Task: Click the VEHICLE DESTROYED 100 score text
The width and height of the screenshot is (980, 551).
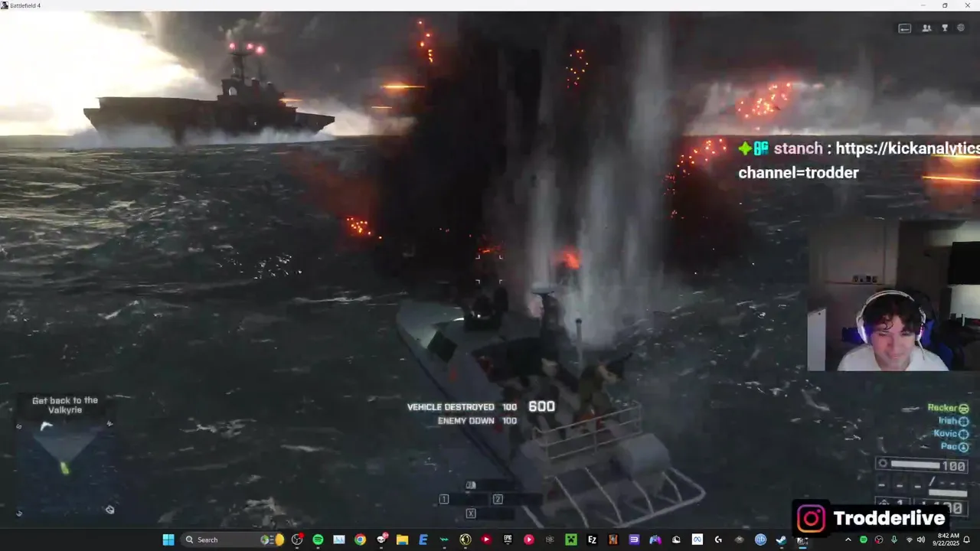Action: coord(462,407)
